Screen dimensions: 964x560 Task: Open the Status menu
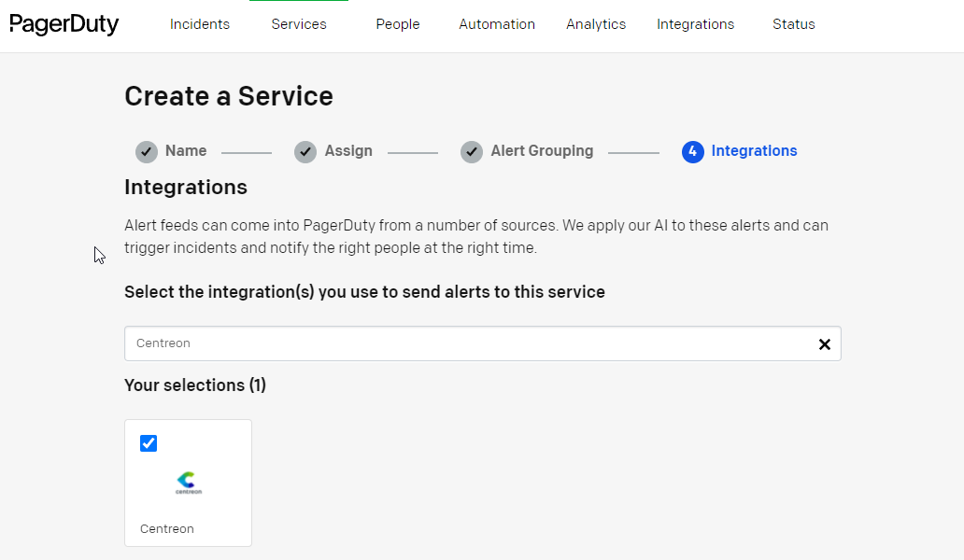[x=794, y=24]
